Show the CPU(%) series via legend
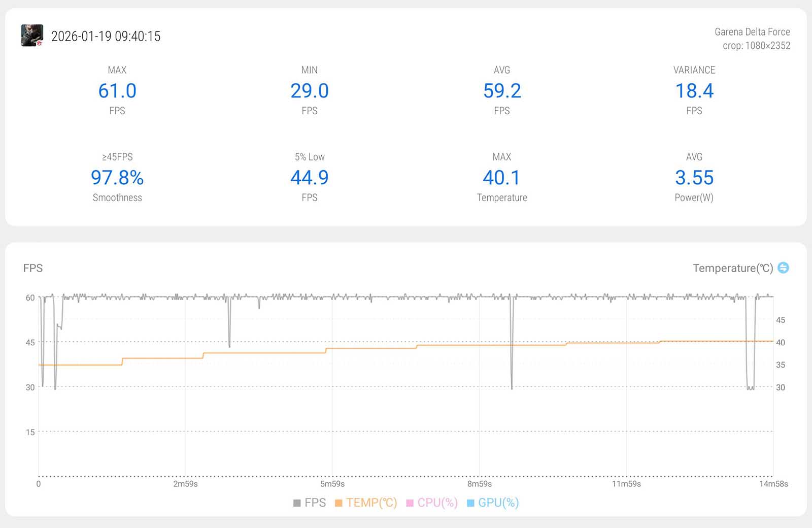 click(x=432, y=503)
